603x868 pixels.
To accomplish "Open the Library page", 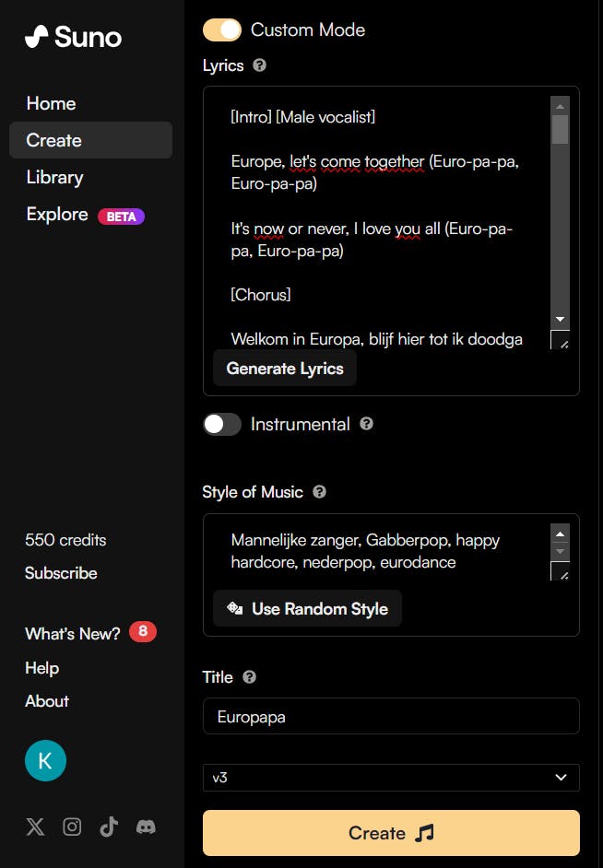I will pos(54,177).
